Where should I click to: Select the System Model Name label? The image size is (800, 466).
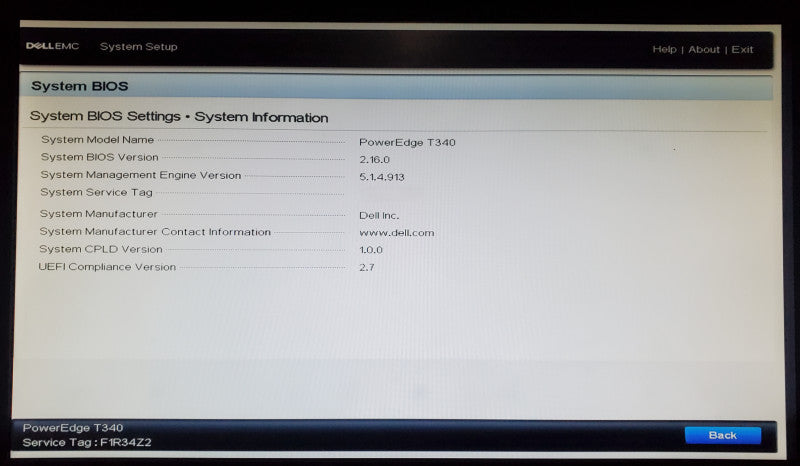[97, 139]
